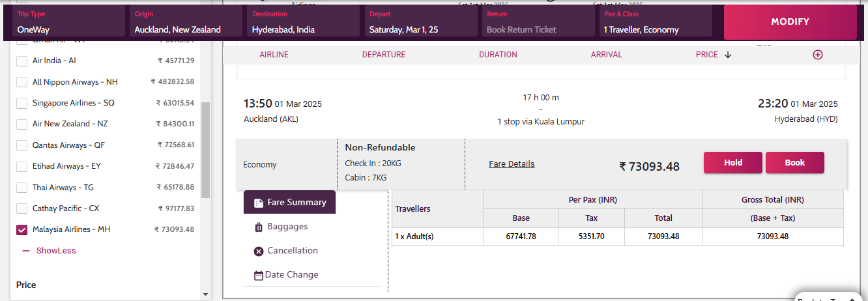Click the filter sidebar scrollbar thumb
The height and width of the screenshot is (301, 868).
click(x=206, y=150)
